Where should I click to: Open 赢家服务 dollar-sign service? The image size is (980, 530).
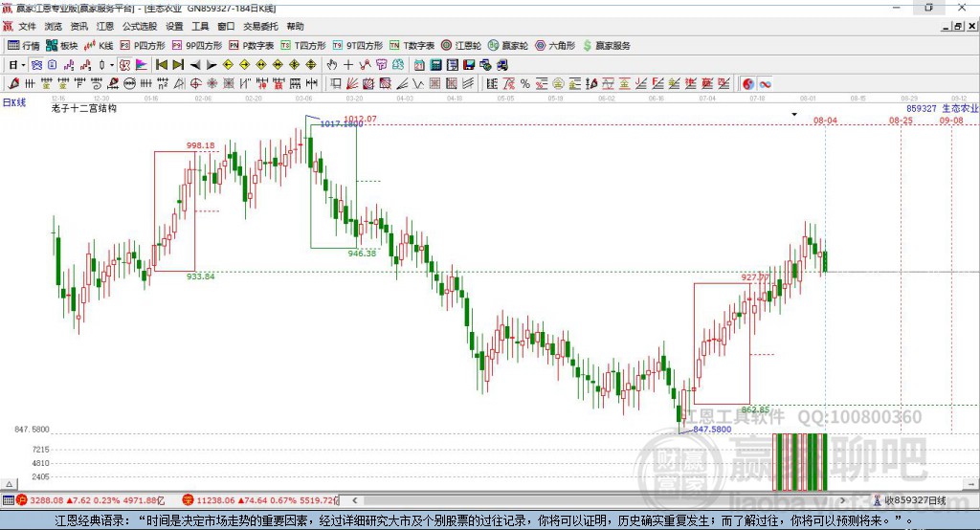click(606, 46)
